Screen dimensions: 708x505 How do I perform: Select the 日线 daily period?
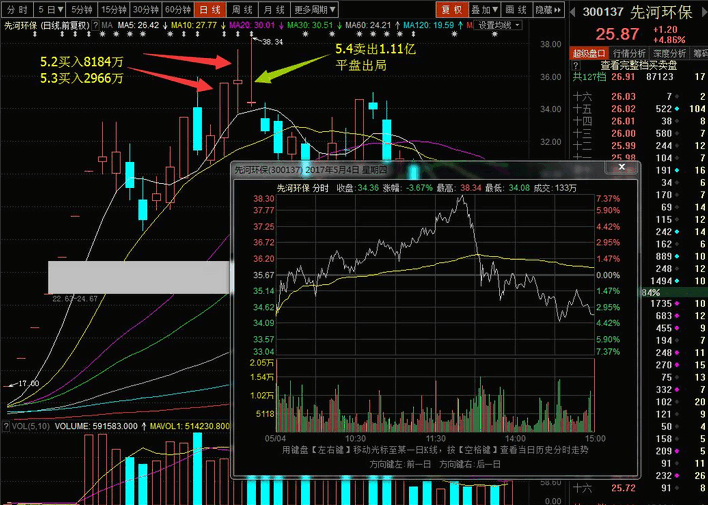(x=210, y=9)
